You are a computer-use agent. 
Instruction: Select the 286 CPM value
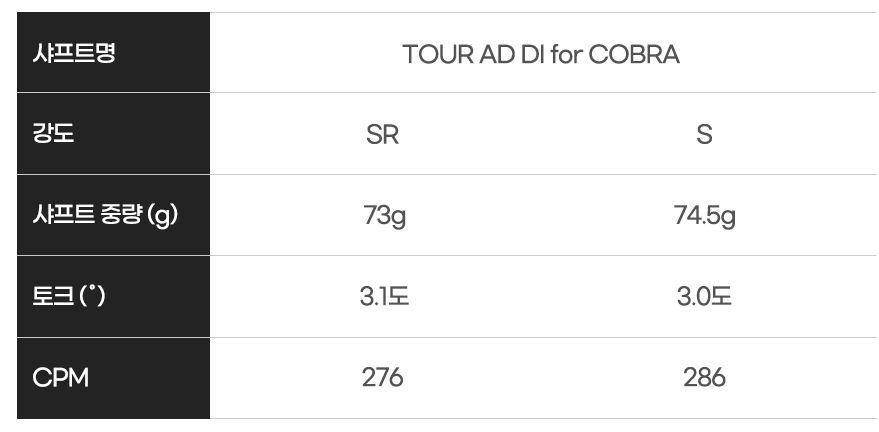tap(704, 378)
